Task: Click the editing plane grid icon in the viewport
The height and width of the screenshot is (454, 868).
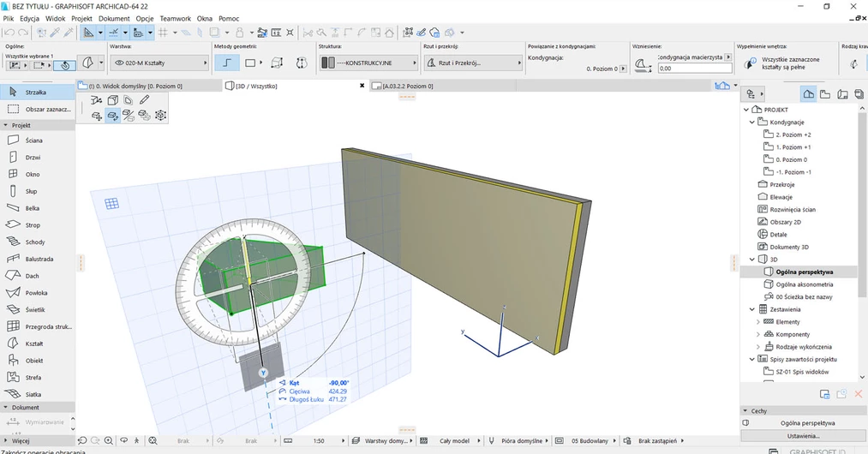Action: coord(112,204)
